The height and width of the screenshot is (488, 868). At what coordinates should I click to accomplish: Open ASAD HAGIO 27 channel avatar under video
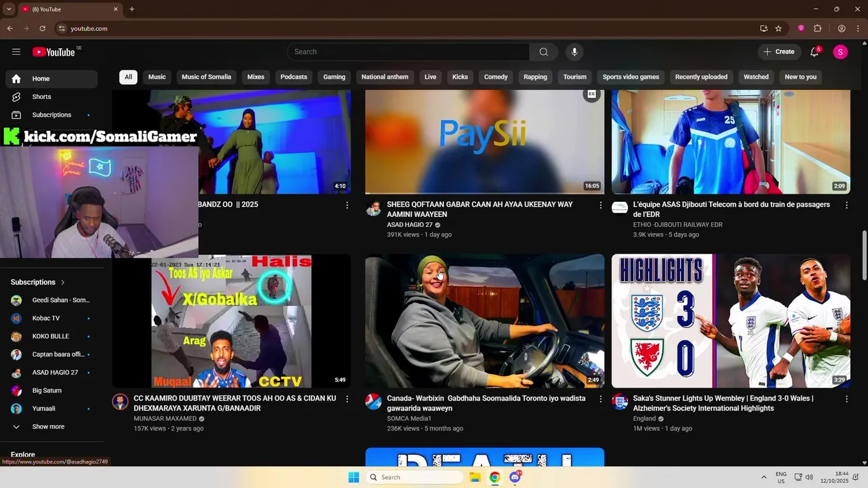(373, 208)
